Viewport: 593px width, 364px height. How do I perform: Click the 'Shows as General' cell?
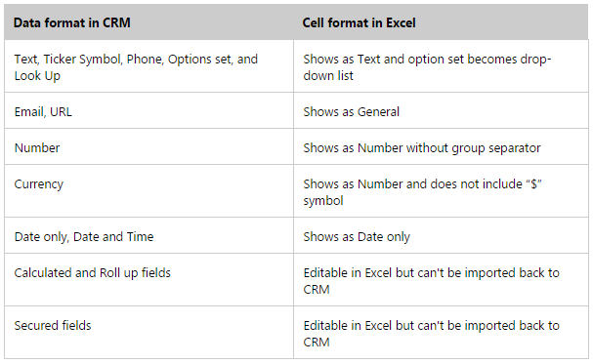pyautogui.click(x=441, y=110)
